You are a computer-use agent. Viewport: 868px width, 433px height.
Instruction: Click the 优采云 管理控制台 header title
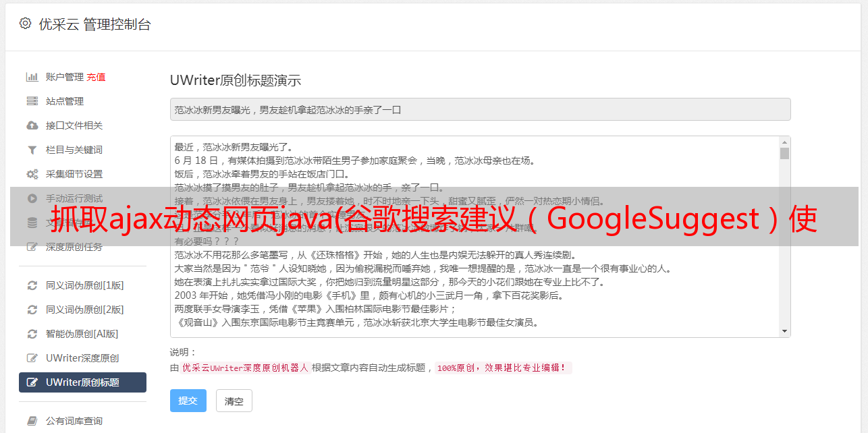point(95,24)
